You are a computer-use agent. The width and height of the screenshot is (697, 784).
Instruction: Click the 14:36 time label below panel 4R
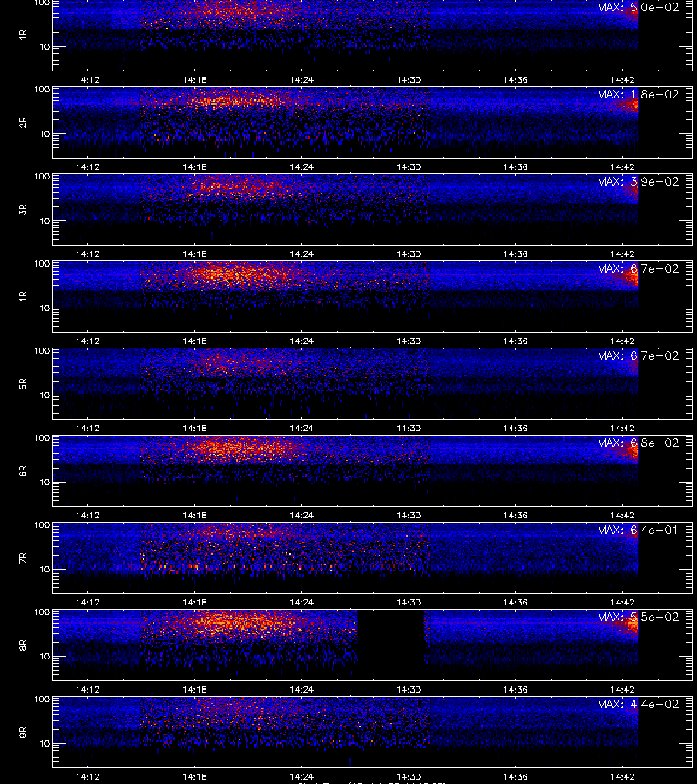pyautogui.click(x=516, y=341)
